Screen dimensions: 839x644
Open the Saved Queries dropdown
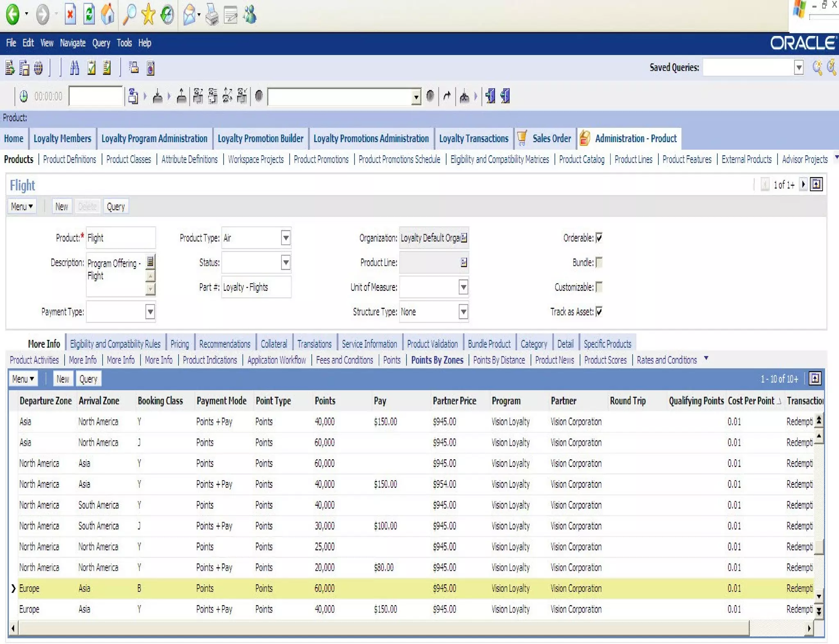798,68
